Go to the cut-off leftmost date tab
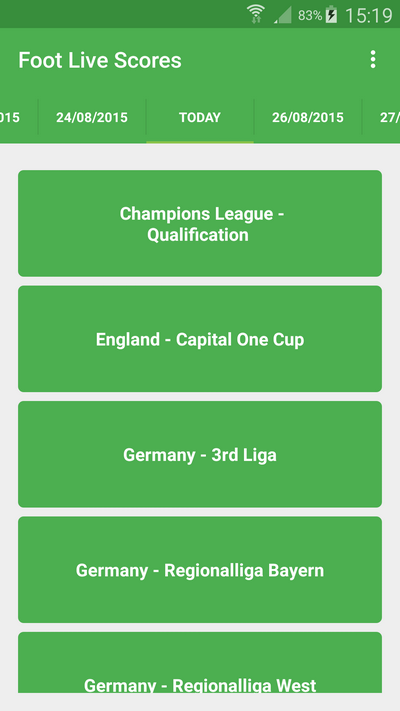This screenshot has height=711, width=400. tap(19, 117)
